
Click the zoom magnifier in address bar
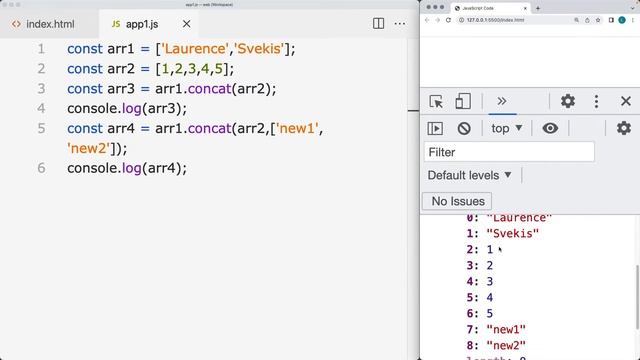(x=576, y=20)
